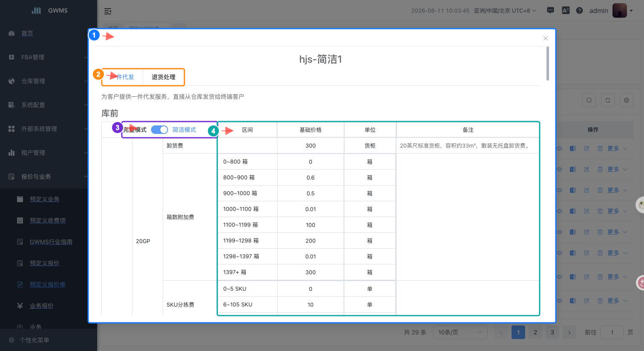Click the 完整模式 label
Viewport: 644px width, 351px height.
point(135,130)
